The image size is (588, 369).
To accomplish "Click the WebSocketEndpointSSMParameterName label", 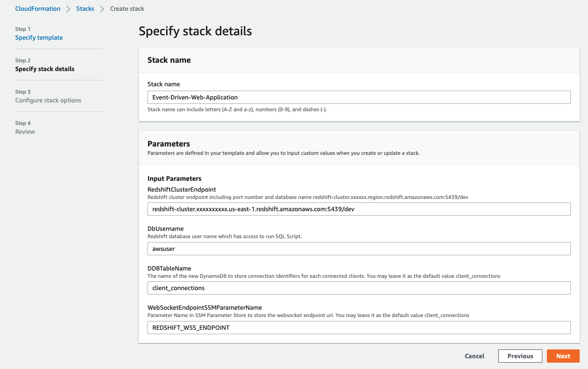I will (x=205, y=308).
